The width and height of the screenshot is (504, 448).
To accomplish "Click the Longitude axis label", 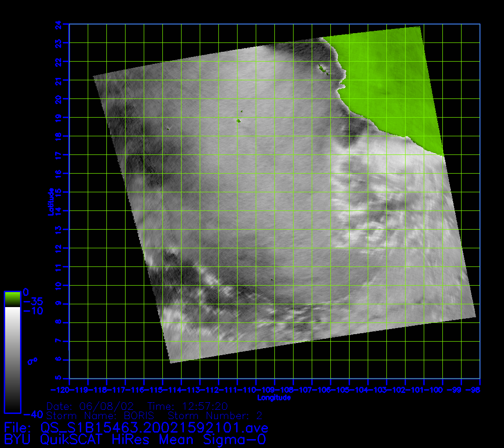I will coord(274,398).
